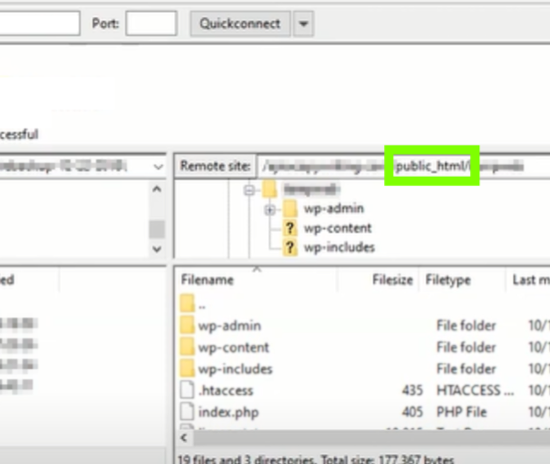The height and width of the screenshot is (464, 550).
Task: Click the Remote site path field
Action: 403,166
